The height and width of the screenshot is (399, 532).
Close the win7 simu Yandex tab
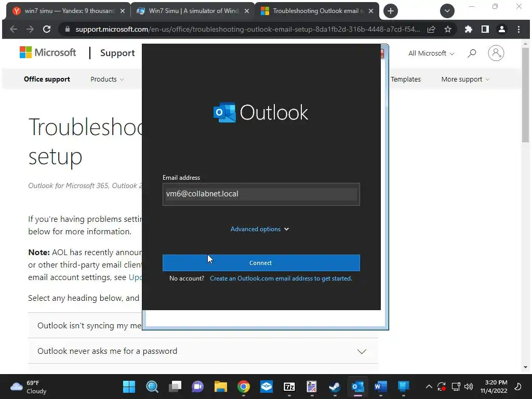pos(123,11)
